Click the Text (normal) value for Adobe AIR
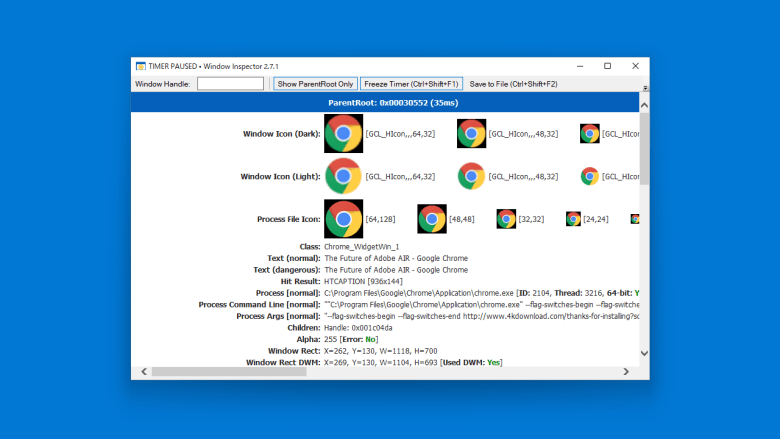Screen dimensions: 780x439 point(396,259)
